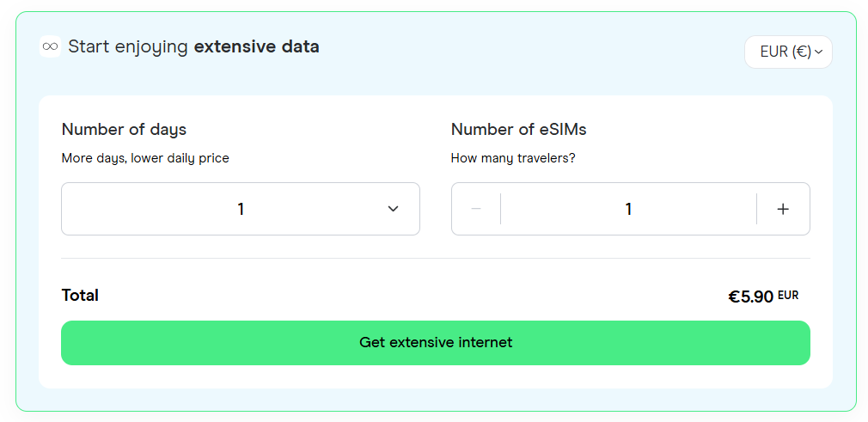Click the 'How many travelers?' text

513,158
